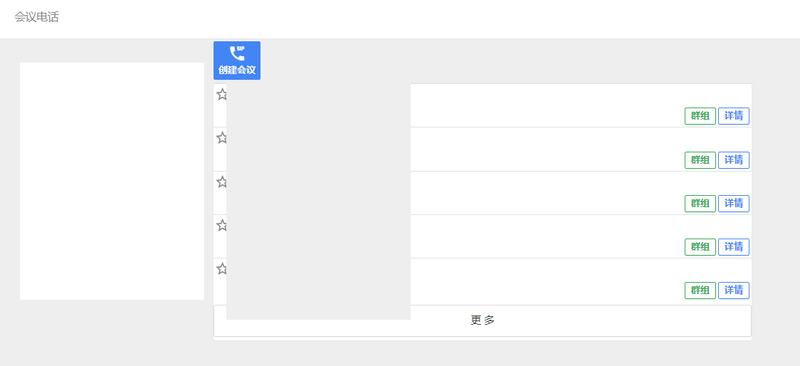Star the fourth meeting row
Screen dimensions: 800x366
click(221, 225)
